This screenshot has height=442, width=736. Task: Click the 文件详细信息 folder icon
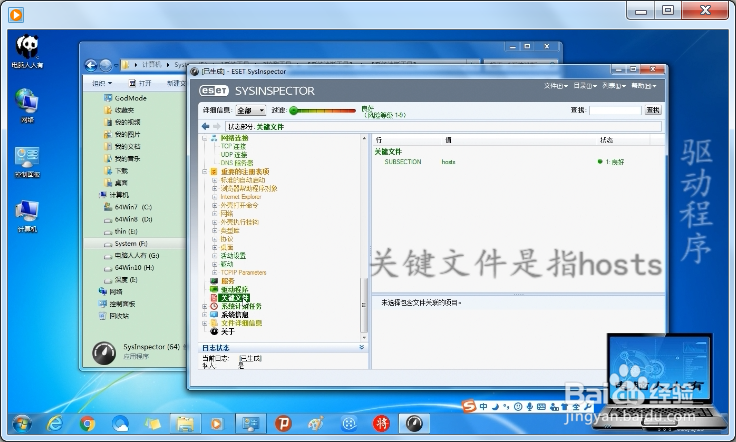pos(214,323)
